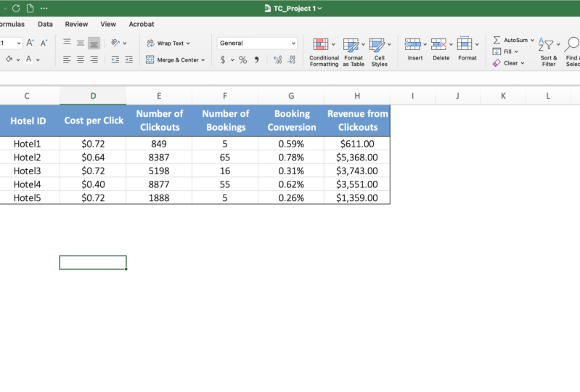Open the more options ellipsis in title bar

44,8
